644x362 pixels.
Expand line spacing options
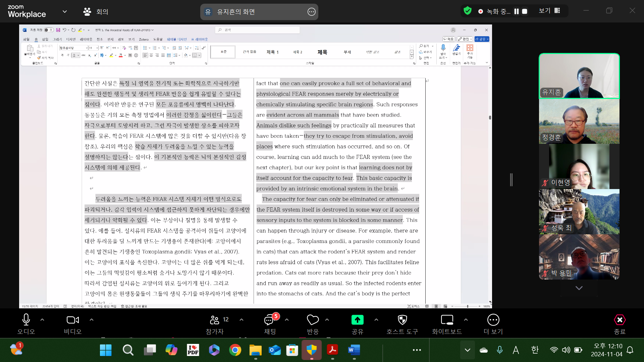(179, 55)
